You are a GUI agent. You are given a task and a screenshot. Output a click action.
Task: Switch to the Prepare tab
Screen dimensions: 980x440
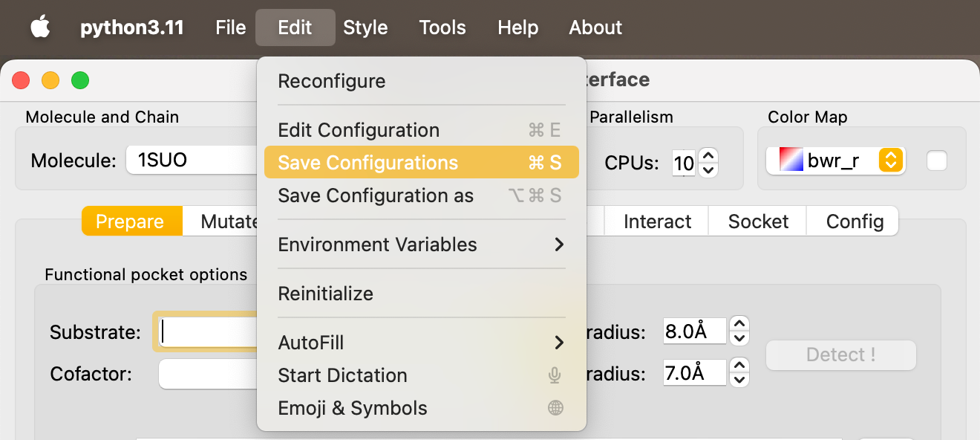131,221
